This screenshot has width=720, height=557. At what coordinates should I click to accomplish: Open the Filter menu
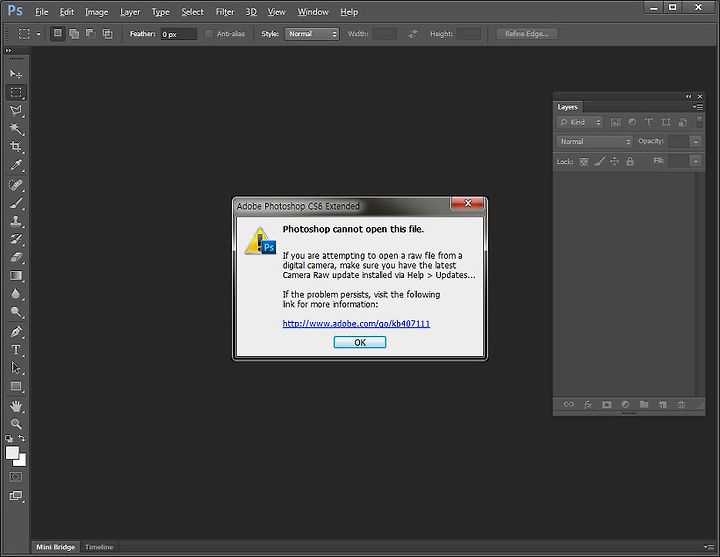coord(225,12)
